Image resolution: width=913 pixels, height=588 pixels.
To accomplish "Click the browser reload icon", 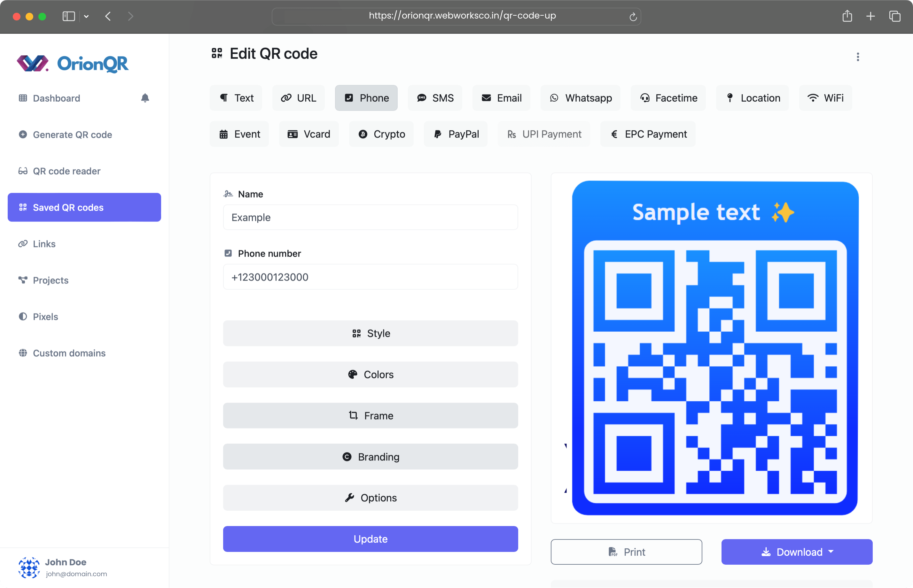I will [x=633, y=16].
